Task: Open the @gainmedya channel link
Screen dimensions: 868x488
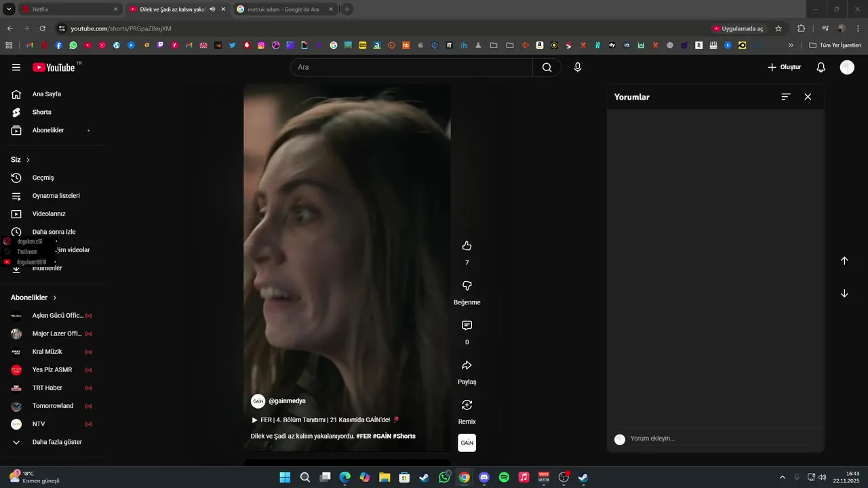Action: 287,401
